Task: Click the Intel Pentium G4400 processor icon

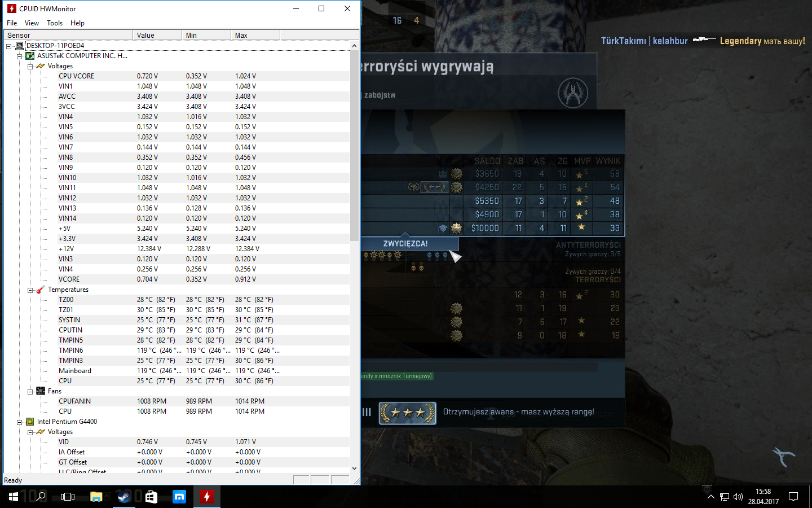Action: [x=30, y=422]
